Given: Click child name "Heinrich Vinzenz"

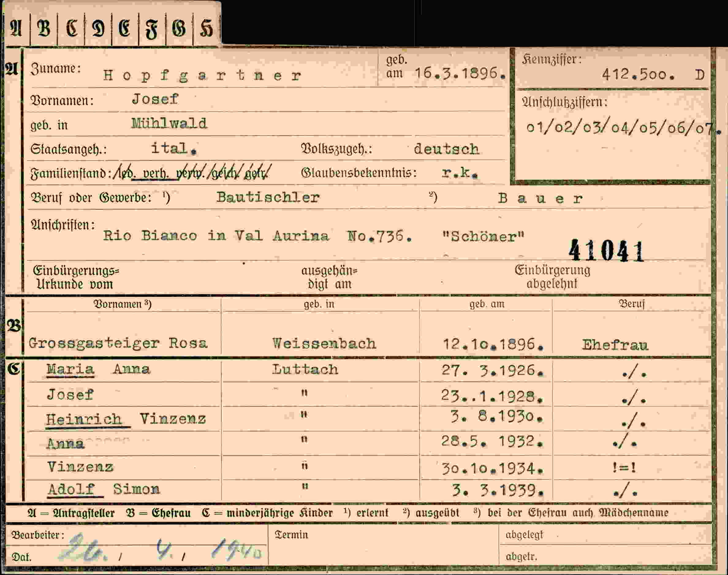Looking at the screenshot, I should (126, 419).
